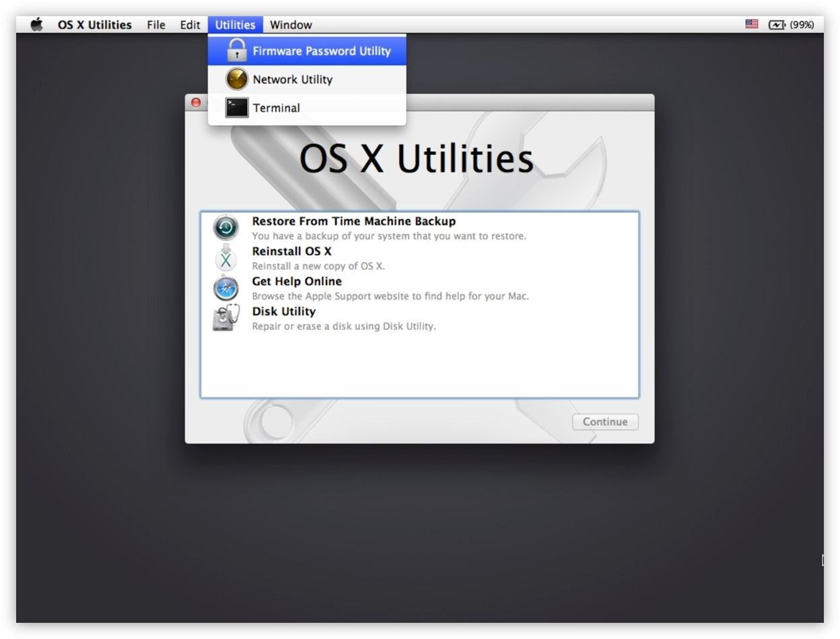Click the Terminal black window icon

237,108
